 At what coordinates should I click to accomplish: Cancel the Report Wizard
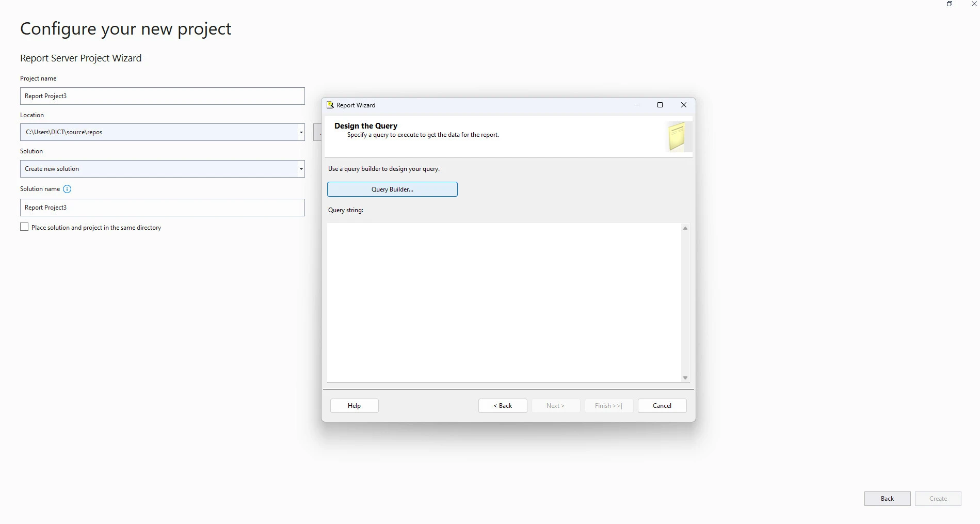pos(662,406)
